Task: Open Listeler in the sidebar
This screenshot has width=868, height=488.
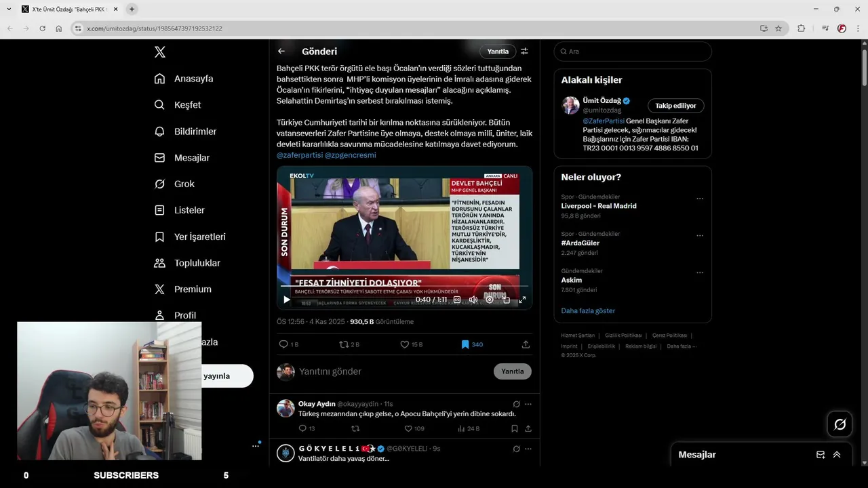Action: (x=179, y=210)
